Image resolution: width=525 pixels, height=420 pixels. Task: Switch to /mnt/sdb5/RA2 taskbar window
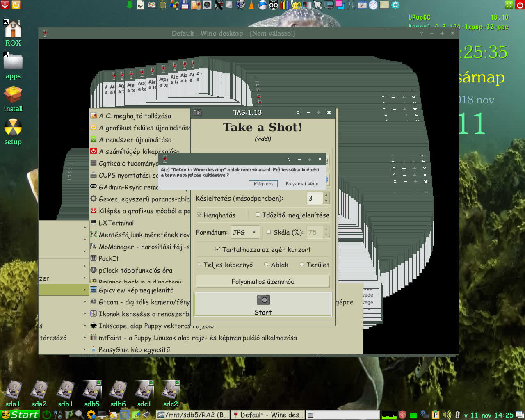[193, 415]
